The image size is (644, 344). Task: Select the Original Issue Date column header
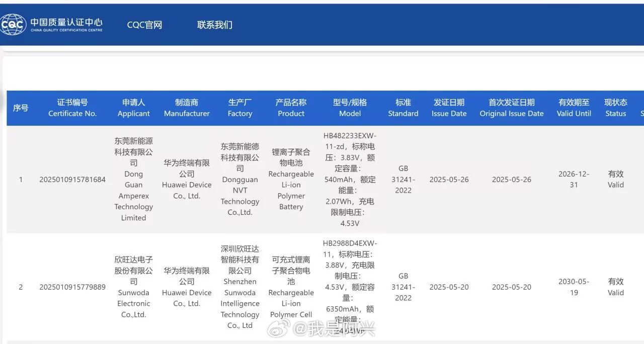tap(512, 108)
